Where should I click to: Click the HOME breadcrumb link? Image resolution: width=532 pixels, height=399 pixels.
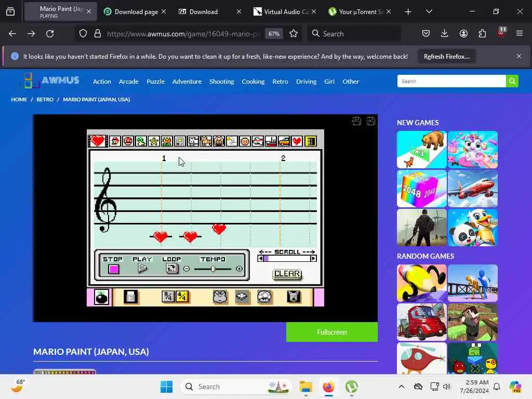tap(19, 99)
